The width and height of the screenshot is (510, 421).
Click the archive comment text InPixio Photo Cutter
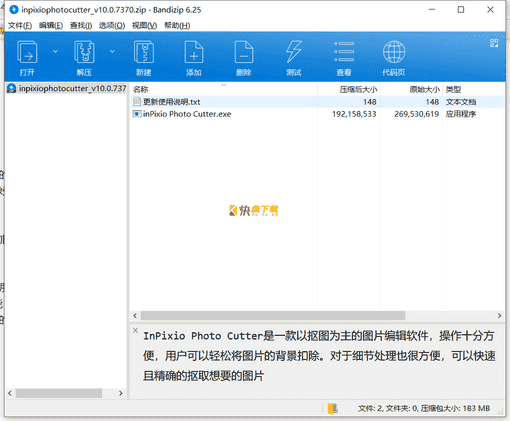[203, 336]
